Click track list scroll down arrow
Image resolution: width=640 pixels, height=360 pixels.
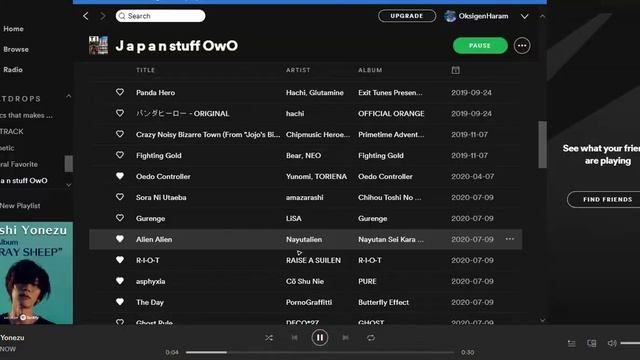pyautogui.click(x=542, y=320)
